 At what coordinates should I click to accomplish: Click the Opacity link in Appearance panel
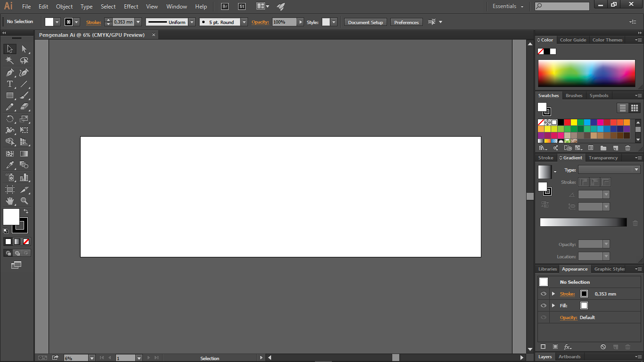pos(568,317)
